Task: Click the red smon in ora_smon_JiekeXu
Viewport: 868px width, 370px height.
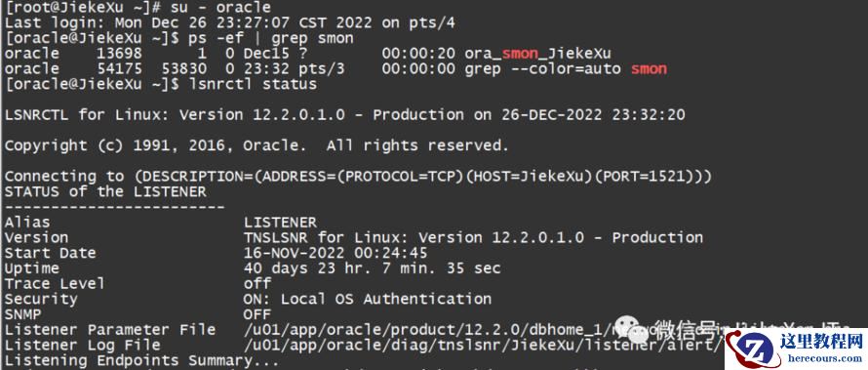Action: coord(520,53)
